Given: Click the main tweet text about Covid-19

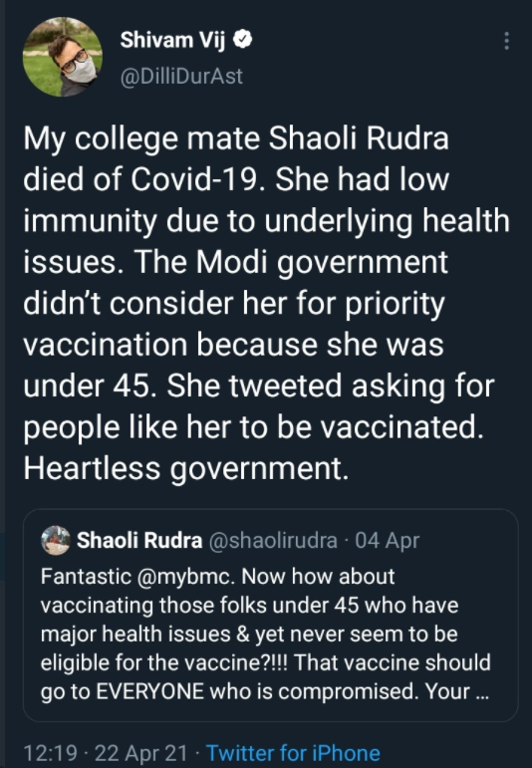Looking at the screenshot, I should click(x=266, y=303).
